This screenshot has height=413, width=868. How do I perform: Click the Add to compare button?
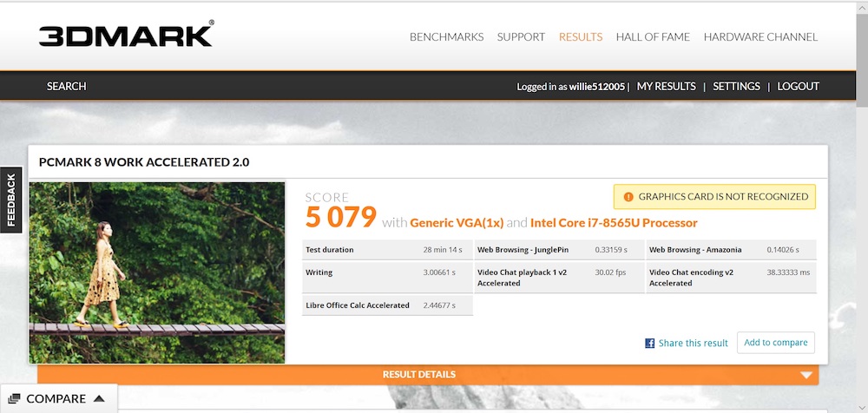pyautogui.click(x=775, y=343)
